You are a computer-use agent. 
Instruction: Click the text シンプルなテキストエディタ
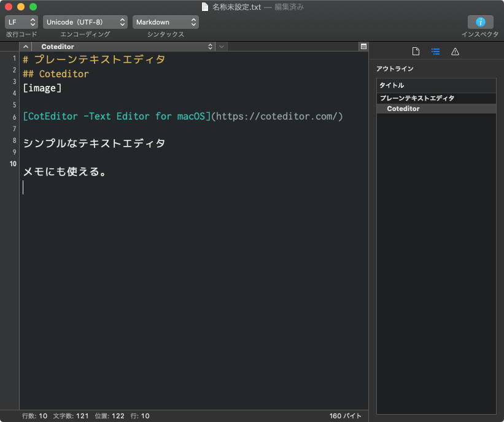point(94,144)
